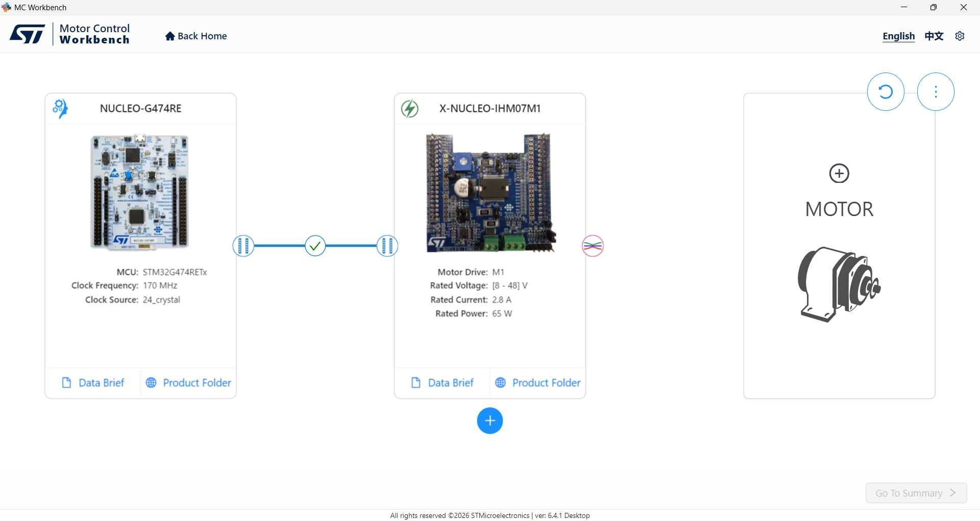Click the document icon in X-NUCLEO-IHM07M1 Data Brief
The width and height of the screenshot is (980, 521).
click(416, 383)
